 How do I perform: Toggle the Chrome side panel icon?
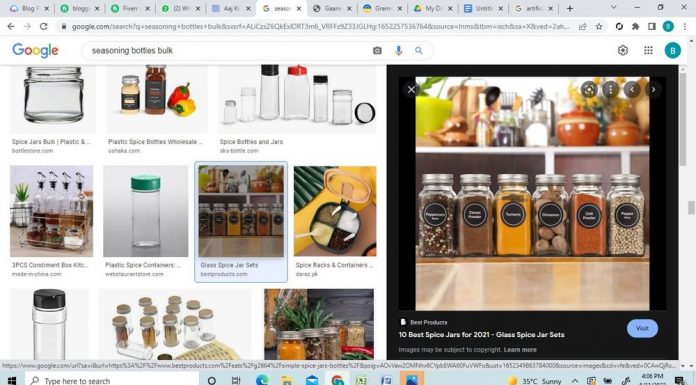point(652,27)
